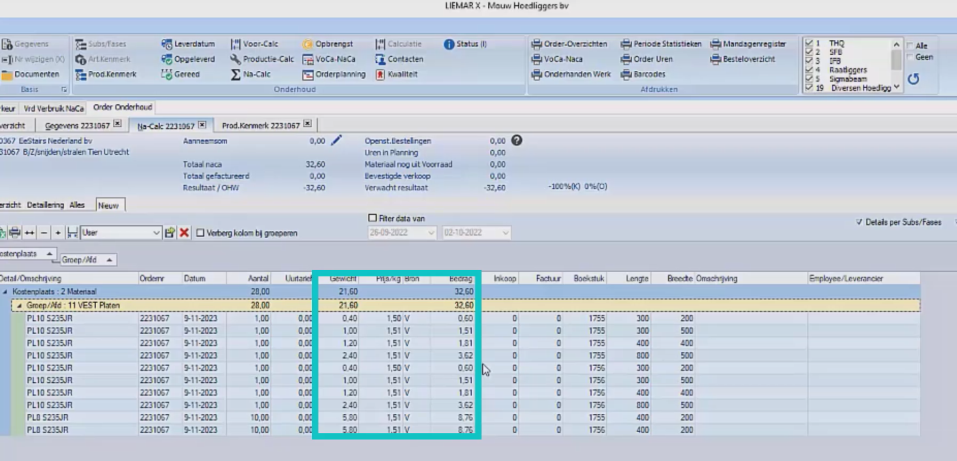This screenshot has width=957, height=461.
Task: Sort by the Datum column header
Action: click(x=204, y=278)
